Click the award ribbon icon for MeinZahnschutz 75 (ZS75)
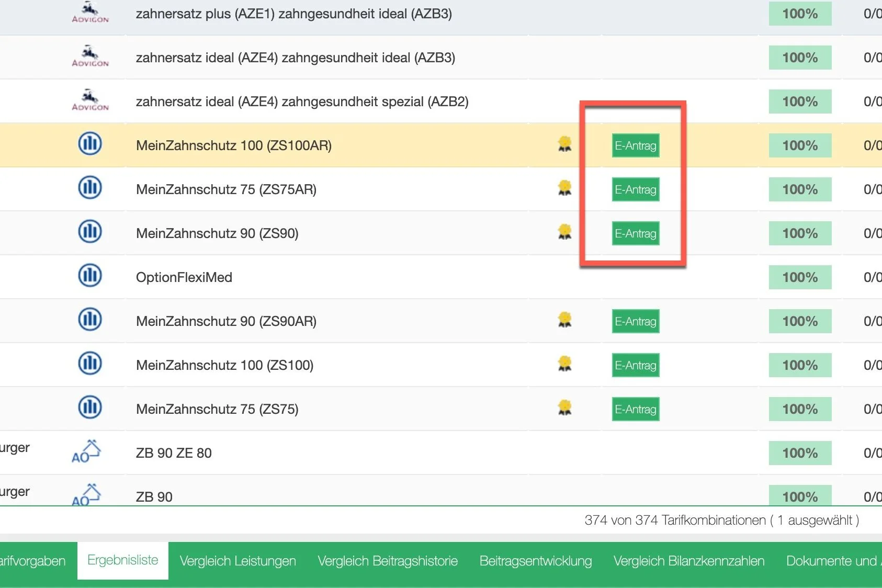The image size is (882, 588). click(x=564, y=408)
